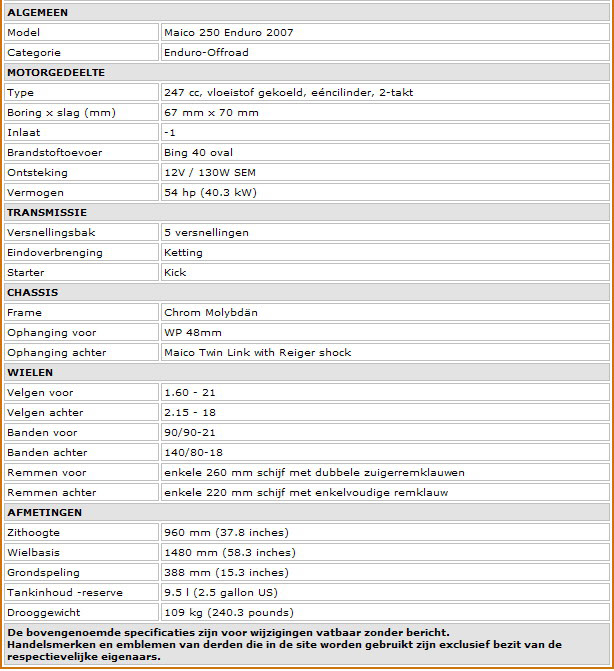The height and width of the screenshot is (671, 614).
Task: Click the 'Vermogen' label cell
Action: click(81, 193)
